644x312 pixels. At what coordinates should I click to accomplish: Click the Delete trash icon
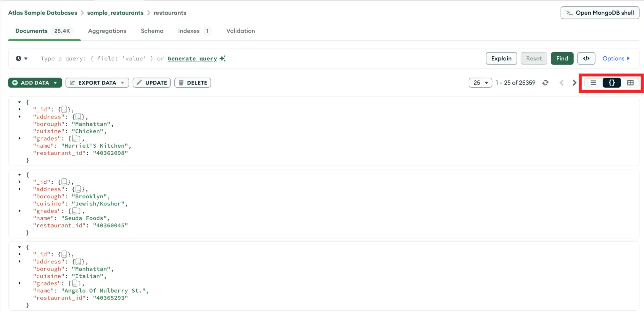pyautogui.click(x=181, y=82)
